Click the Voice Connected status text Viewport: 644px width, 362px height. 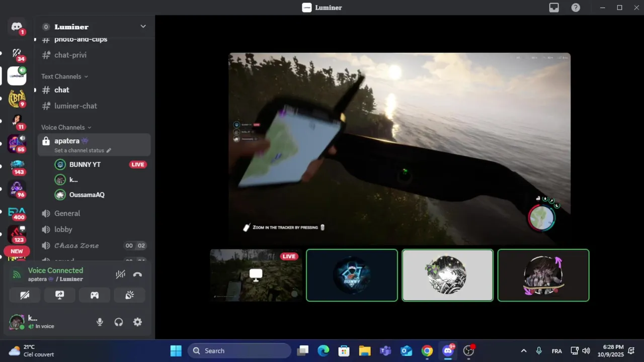[55, 270]
